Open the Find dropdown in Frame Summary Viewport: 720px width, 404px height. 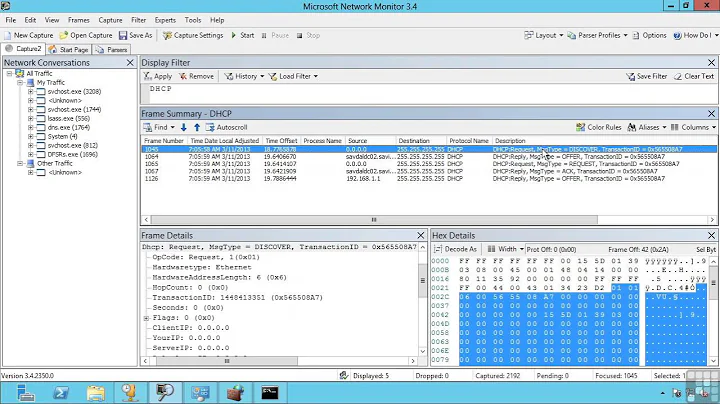pos(159,127)
